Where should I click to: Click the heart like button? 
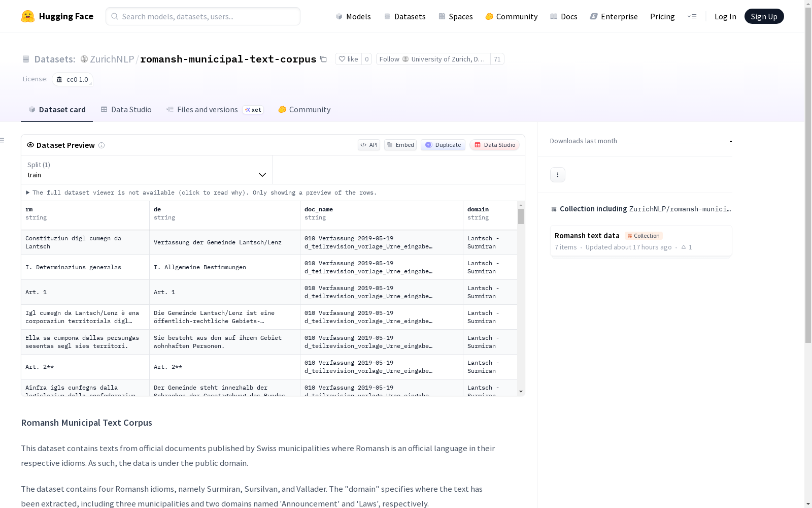pos(348,59)
